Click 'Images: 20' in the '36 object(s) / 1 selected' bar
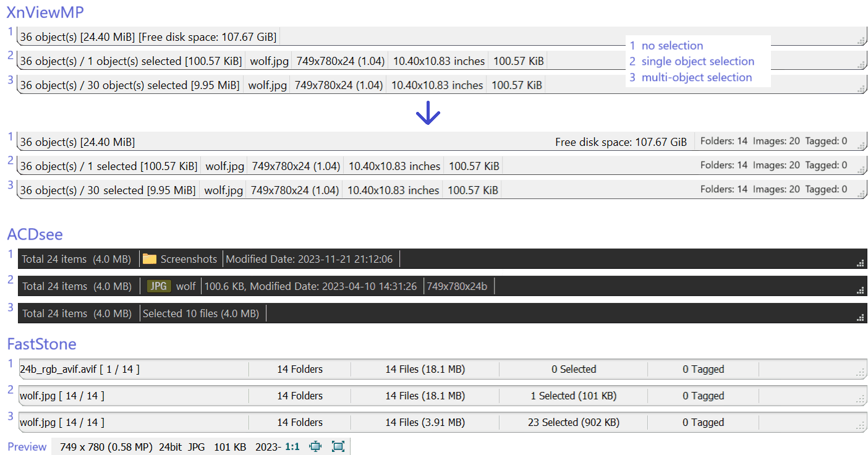The image size is (868, 455). click(776, 165)
